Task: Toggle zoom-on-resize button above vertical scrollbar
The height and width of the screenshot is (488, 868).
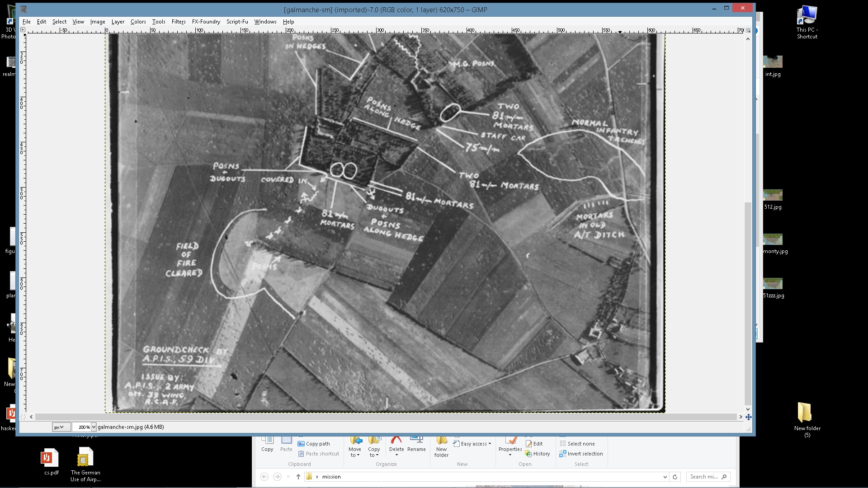Action: [x=748, y=30]
